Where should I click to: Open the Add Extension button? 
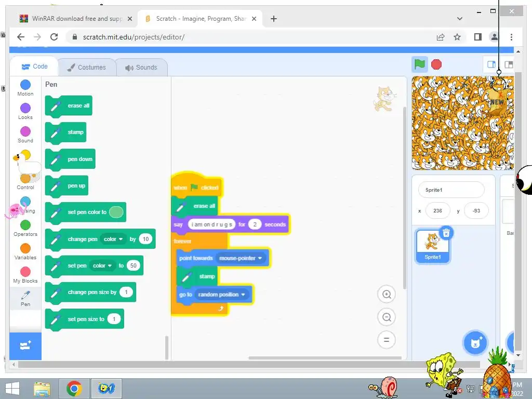click(25, 346)
